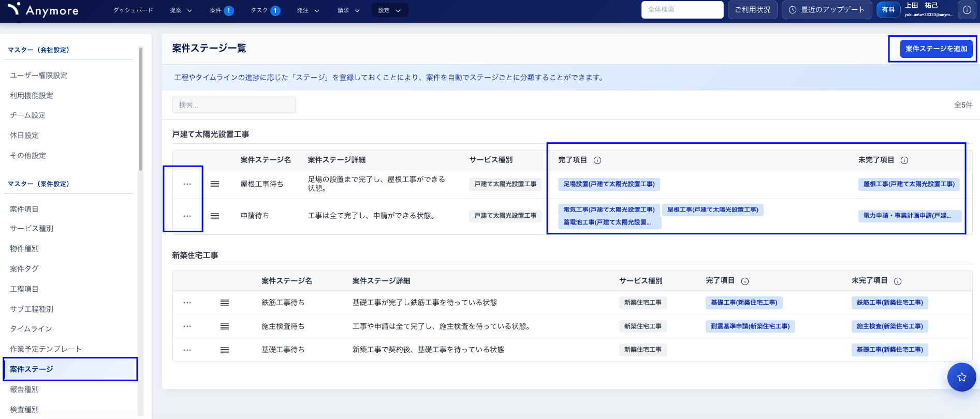Click the 最近のアップデート button
The width and height of the screenshot is (980, 419).
pos(827,10)
